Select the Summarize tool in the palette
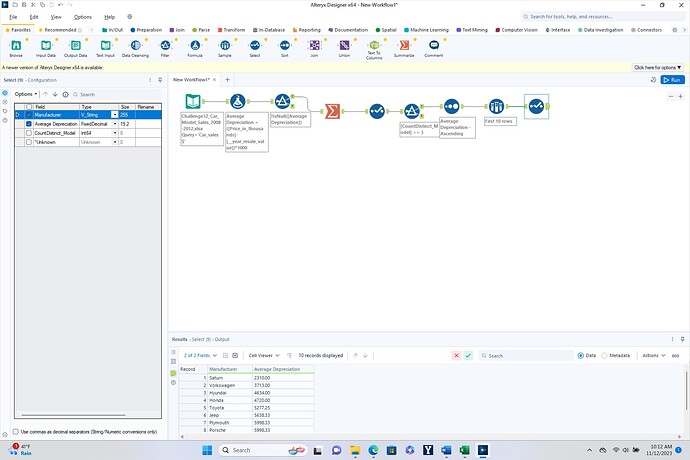This screenshot has height=460, width=690. (404, 45)
